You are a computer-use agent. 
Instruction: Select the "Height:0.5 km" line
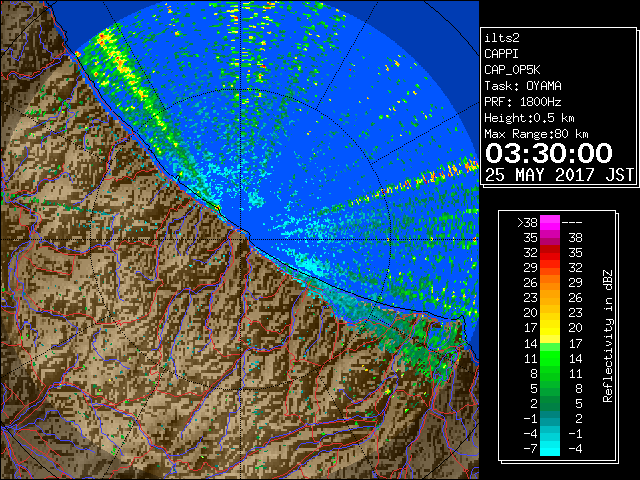point(529,118)
